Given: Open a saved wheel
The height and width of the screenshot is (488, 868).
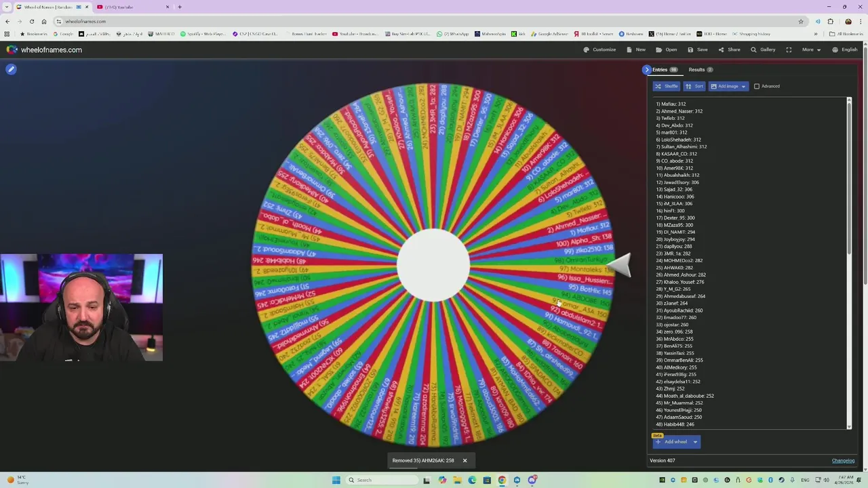Looking at the screenshot, I should click(x=667, y=49).
